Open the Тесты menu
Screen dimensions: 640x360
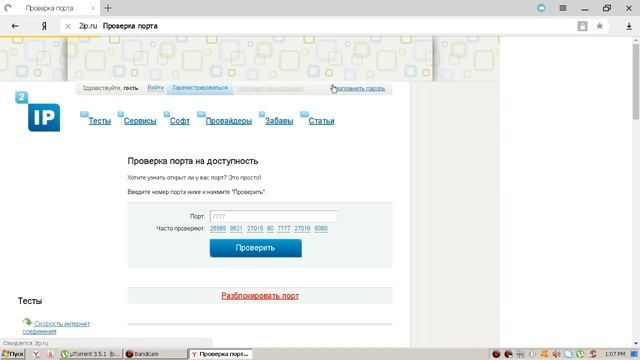pos(100,121)
